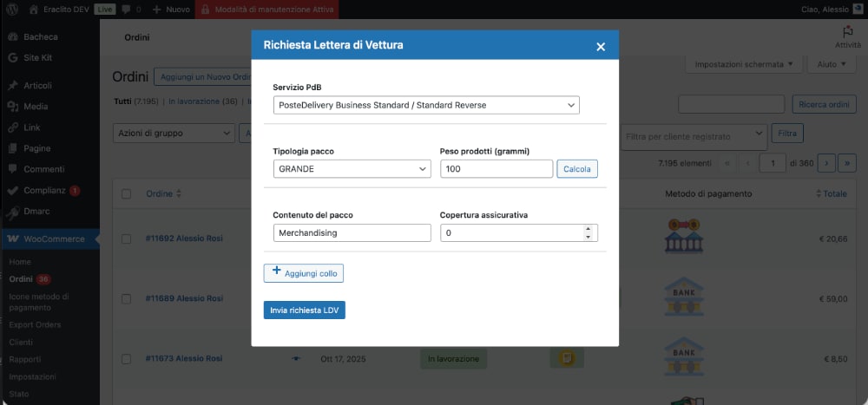Click the WordPress logo icon

(x=13, y=10)
